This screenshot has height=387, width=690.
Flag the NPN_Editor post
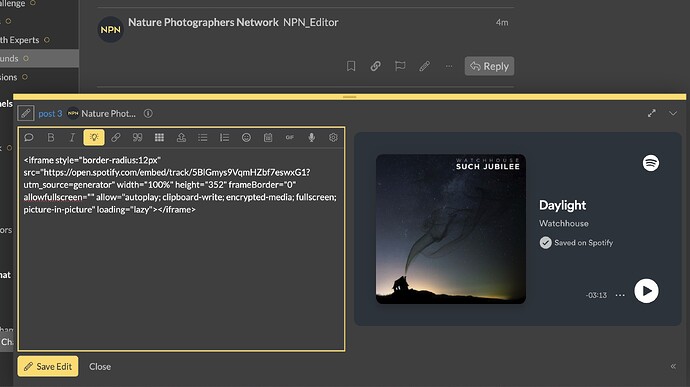tap(400, 66)
